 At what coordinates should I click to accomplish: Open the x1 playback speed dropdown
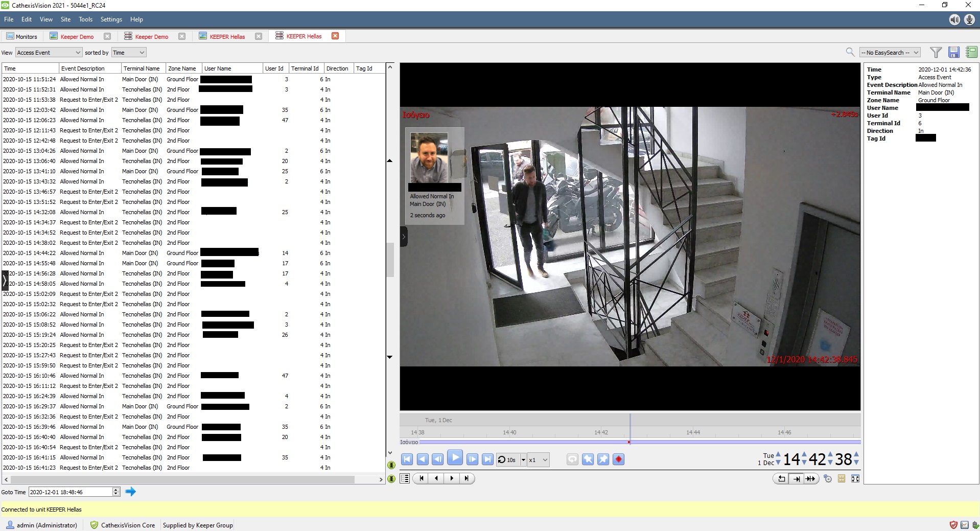pyautogui.click(x=538, y=459)
